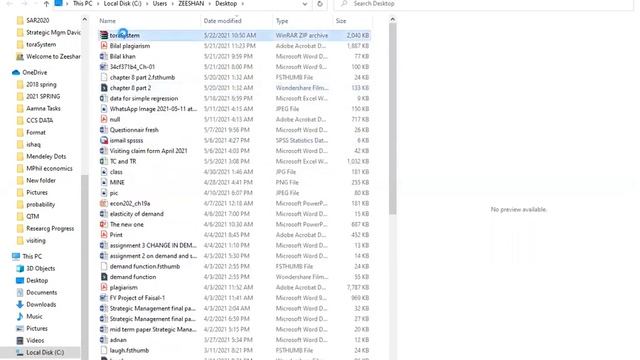The width and height of the screenshot is (640, 360).
Task: Select laugh.fsthumb file name
Action: 129,351
